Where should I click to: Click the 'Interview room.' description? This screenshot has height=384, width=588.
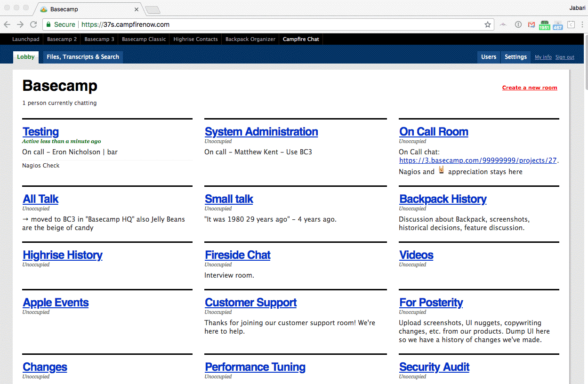click(229, 275)
